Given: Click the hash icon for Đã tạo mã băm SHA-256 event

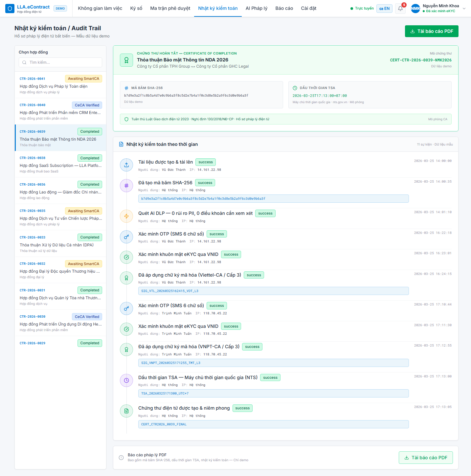Looking at the screenshot, I should [126, 186].
